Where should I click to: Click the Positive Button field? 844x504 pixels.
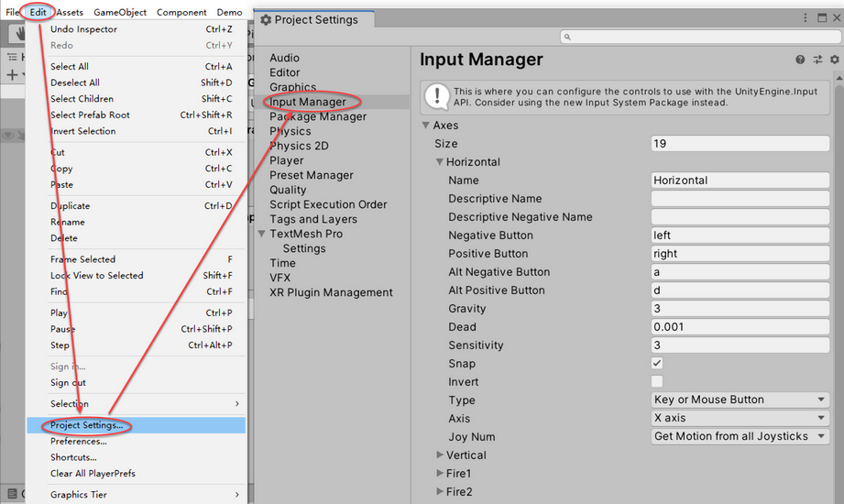click(740, 253)
